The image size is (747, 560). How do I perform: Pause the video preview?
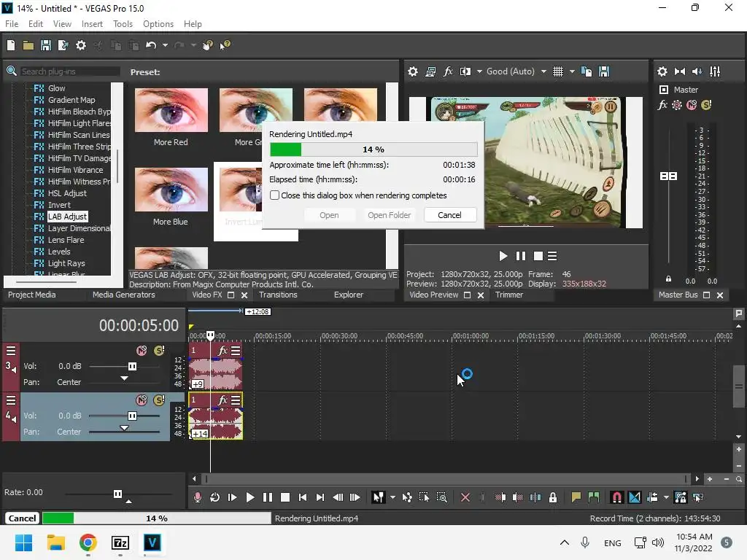coord(521,256)
